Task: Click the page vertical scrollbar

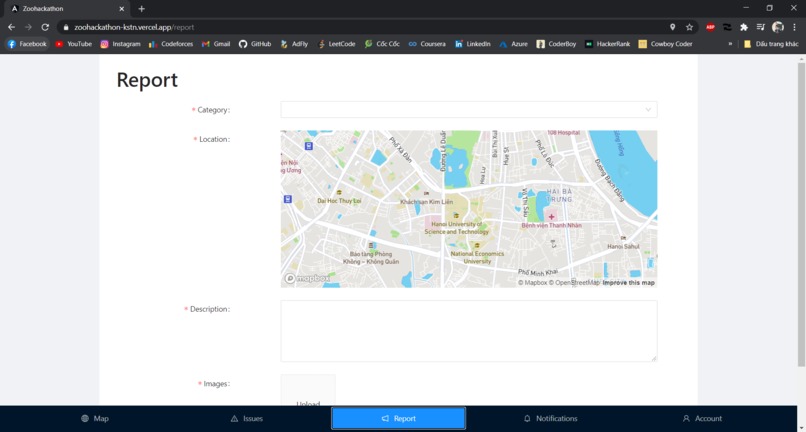Action: [801, 214]
